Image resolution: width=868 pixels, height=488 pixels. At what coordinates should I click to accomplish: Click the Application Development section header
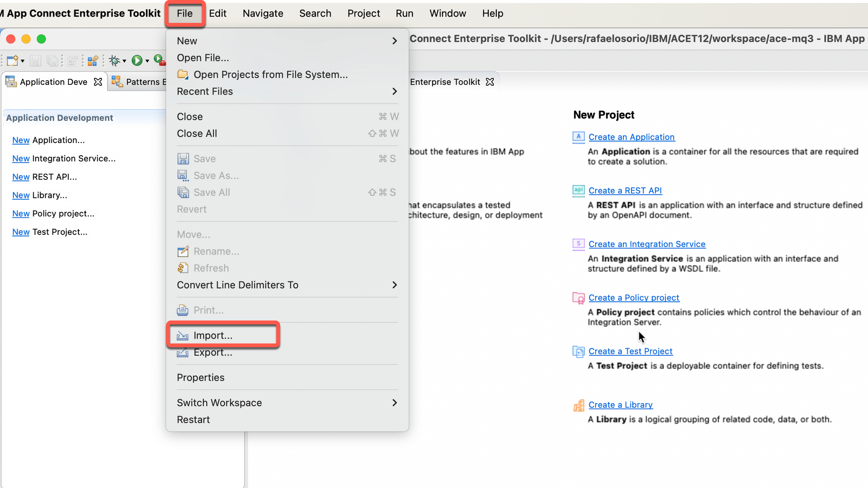pyautogui.click(x=60, y=118)
